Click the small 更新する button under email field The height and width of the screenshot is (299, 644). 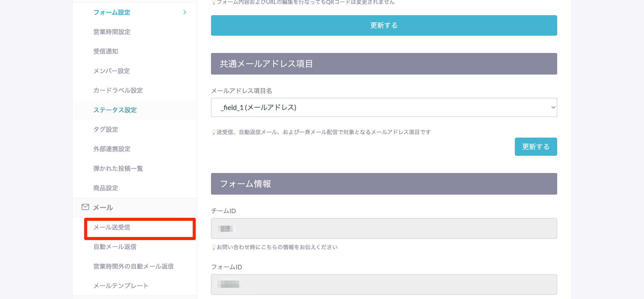point(536,147)
